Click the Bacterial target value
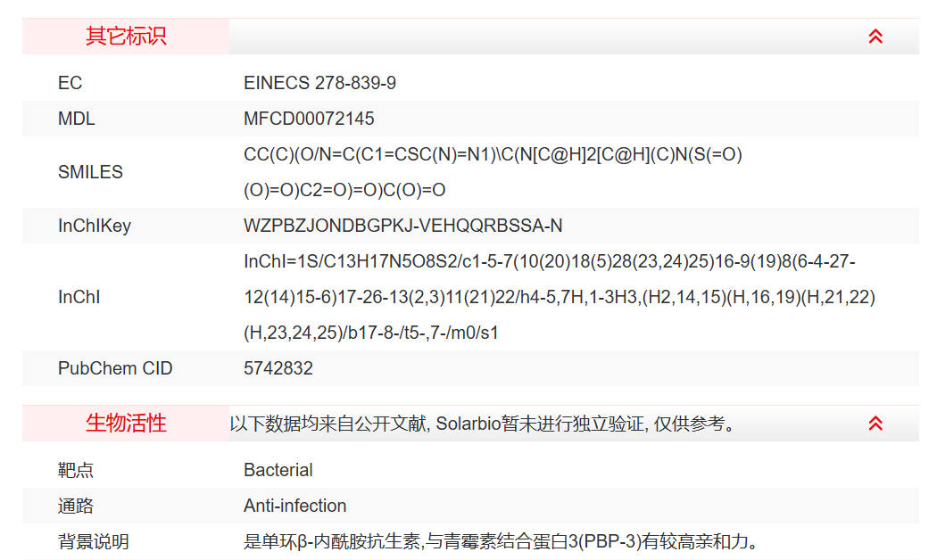Screen dimensions: 937x560 click(x=278, y=470)
